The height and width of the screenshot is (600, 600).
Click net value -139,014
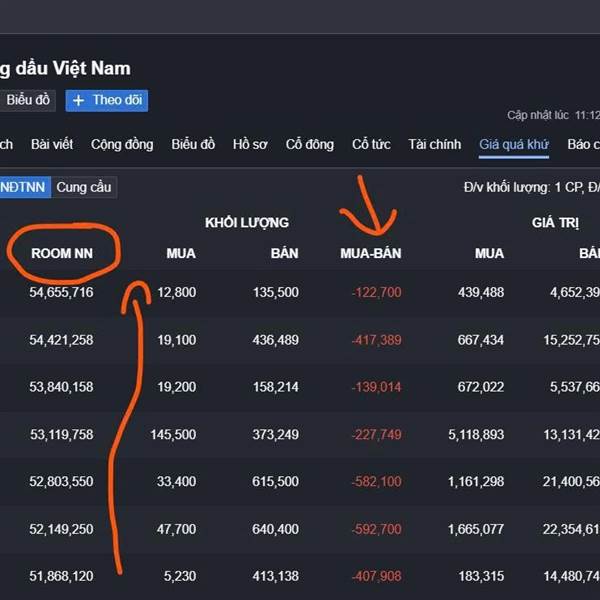point(377,387)
